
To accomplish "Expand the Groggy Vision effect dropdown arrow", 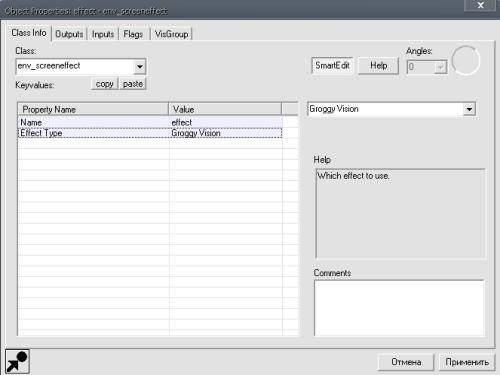I will pyautogui.click(x=469, y=109).
